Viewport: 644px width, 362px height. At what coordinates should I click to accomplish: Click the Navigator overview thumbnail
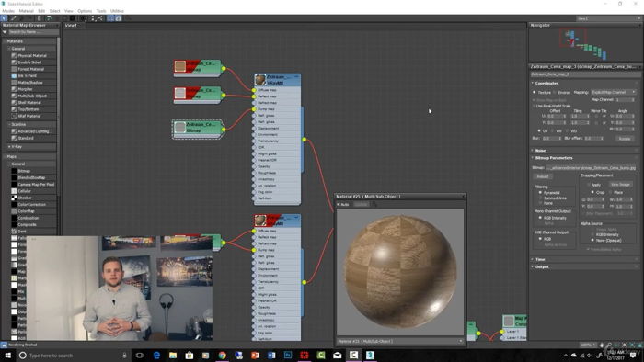tap(585, 45)
